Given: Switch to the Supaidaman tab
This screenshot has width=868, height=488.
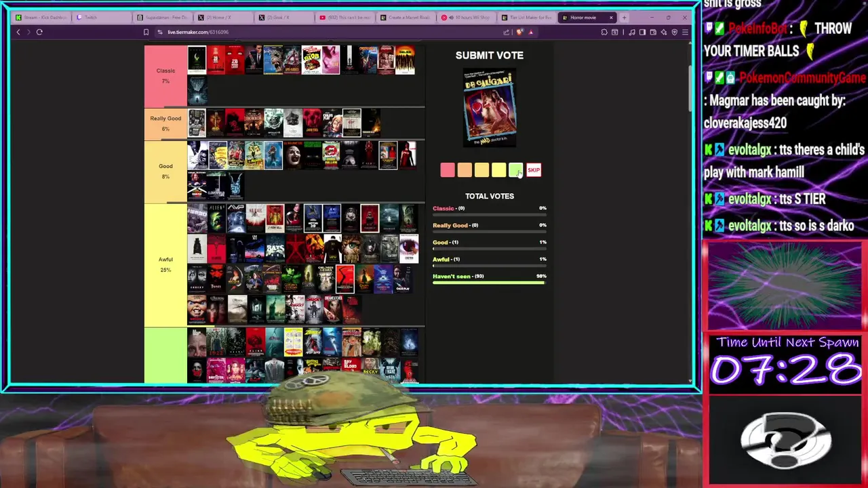Looking at the screenshot, I should pyautogui.click(x=163, y=18).
